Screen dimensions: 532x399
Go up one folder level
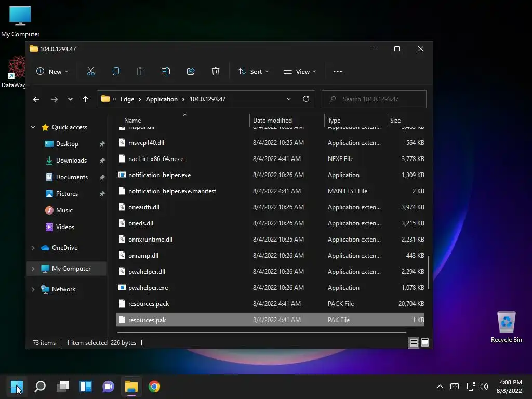[x=85, y=99]
